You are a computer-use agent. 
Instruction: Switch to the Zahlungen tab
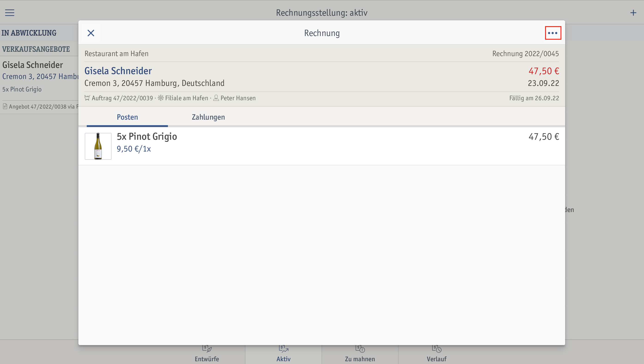coord(208,117)
